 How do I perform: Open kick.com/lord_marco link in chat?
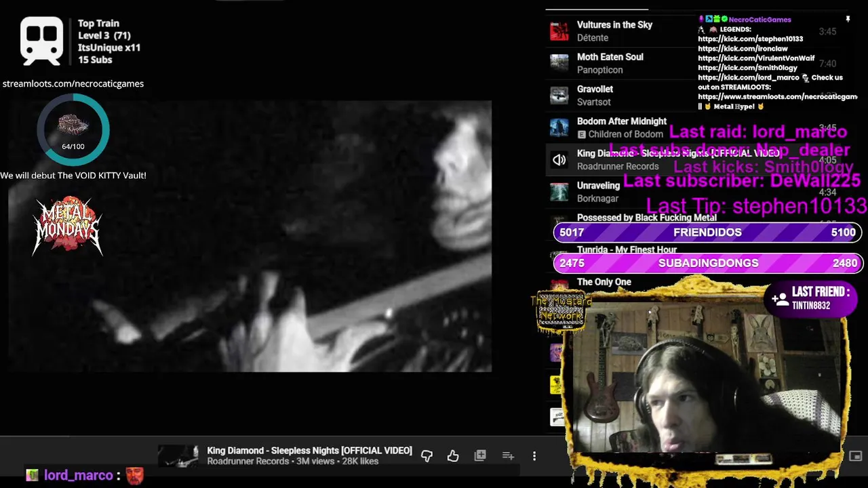pyautogui.click(x=749, y=77)
